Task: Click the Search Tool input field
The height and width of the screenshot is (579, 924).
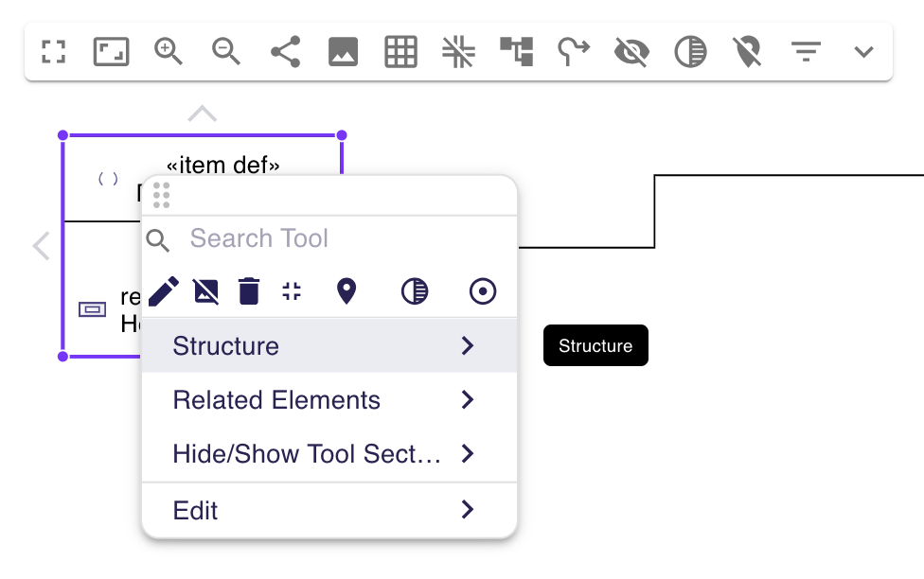Action: coord(341,238)
